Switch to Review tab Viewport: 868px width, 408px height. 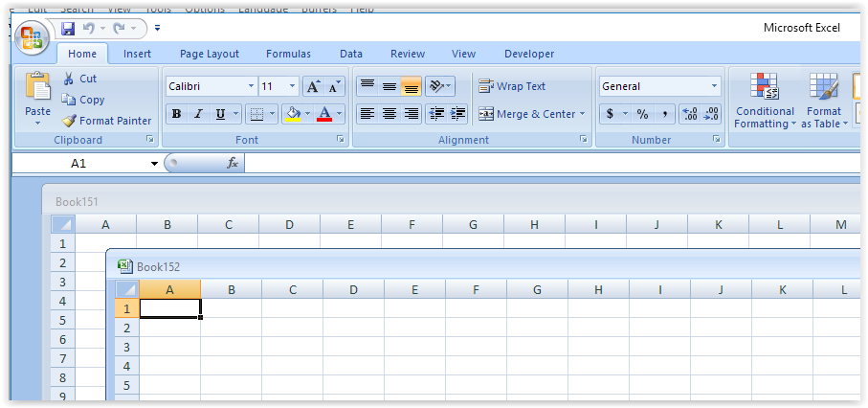(x=408, y=54)
